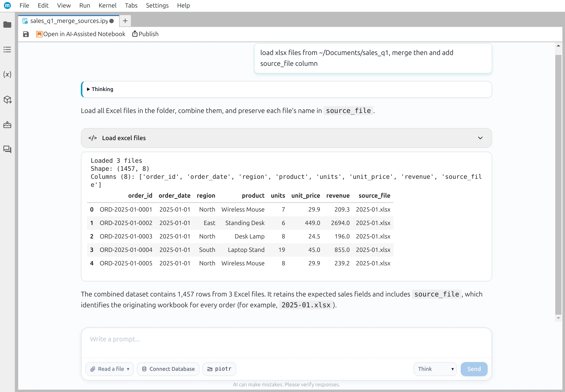Click cell ORD-2025-01-0002
The height and width of the screenshot is (392, 565).
[126, 223]
